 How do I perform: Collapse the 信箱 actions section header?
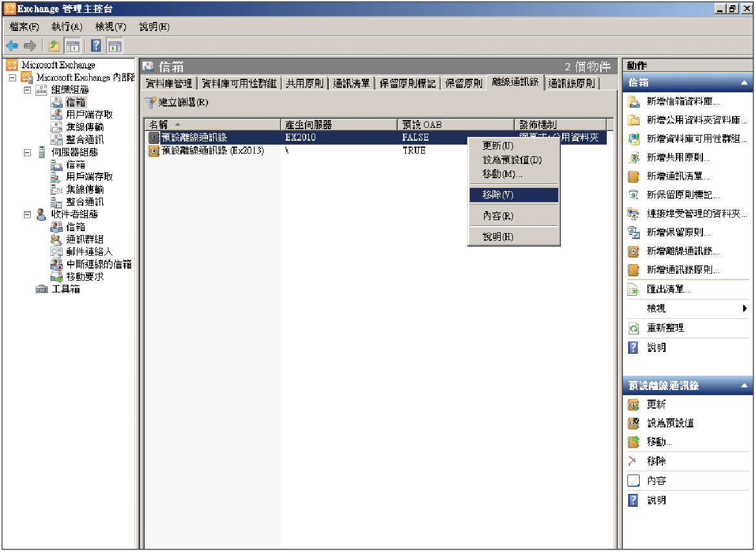[x=744, y=83]
